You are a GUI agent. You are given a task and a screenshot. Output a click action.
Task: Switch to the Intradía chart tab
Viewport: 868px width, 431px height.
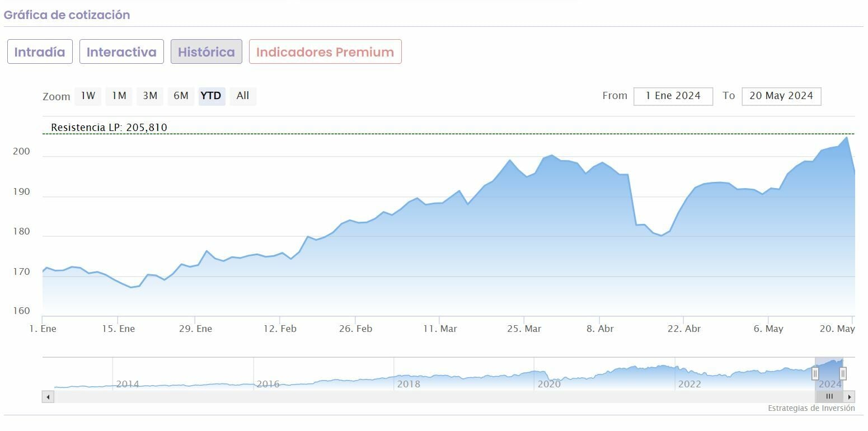click(40, 52)
